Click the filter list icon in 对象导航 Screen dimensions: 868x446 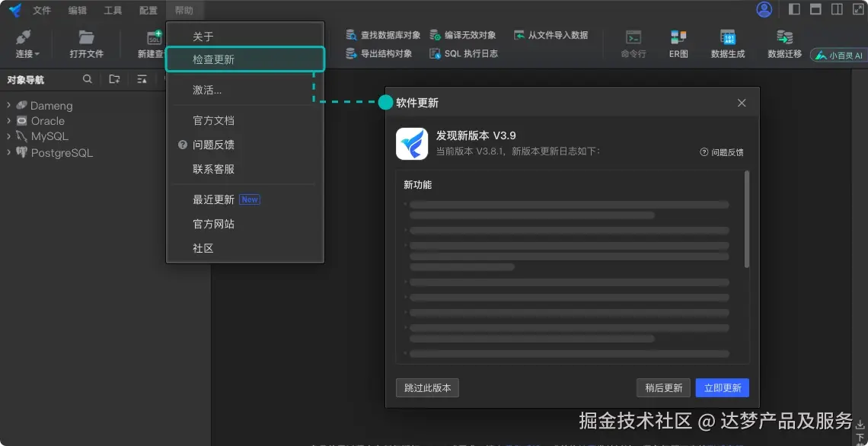pyautogui.click(x=142, y=79)
